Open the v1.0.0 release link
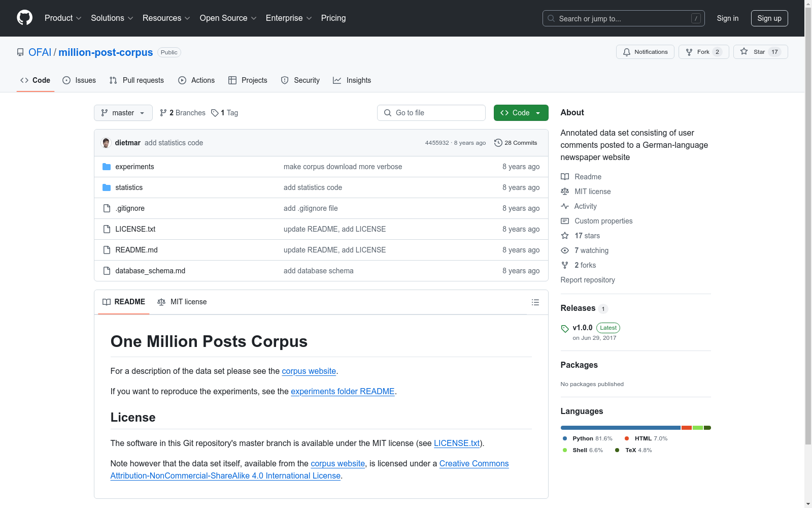The width and height of the screenshot is (812, 508). click(x=583, y=328)
